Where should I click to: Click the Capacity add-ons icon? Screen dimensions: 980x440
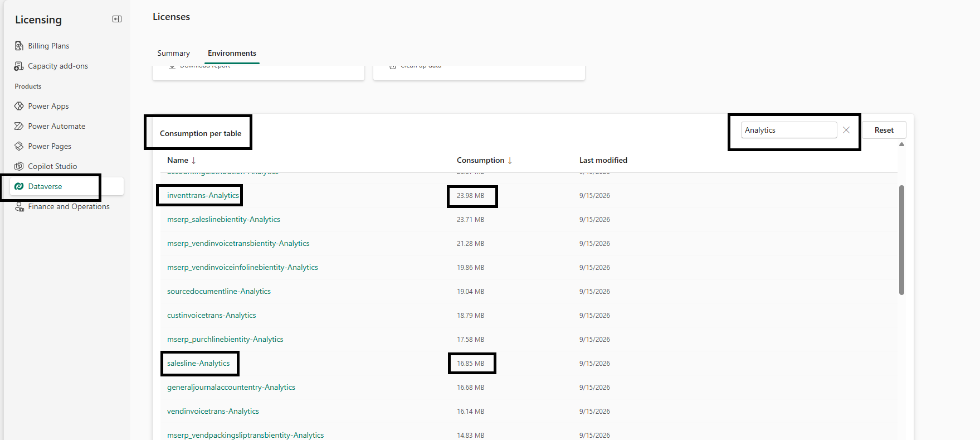19,66
